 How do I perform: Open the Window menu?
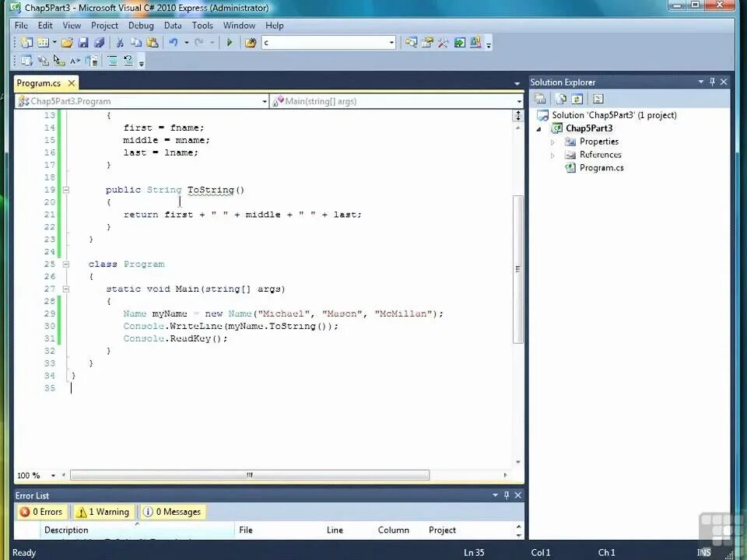coord(239,25)
